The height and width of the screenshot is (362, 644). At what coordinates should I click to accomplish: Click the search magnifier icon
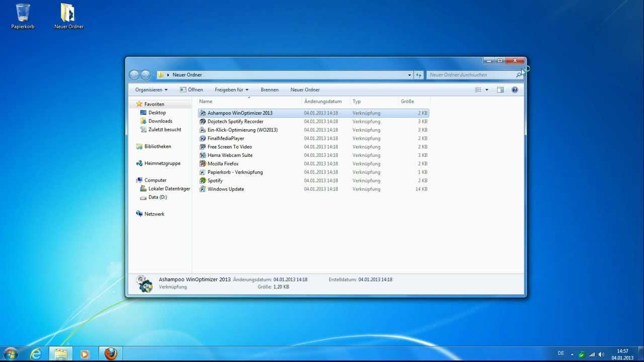pyautogui.click(x=519, y=75)
